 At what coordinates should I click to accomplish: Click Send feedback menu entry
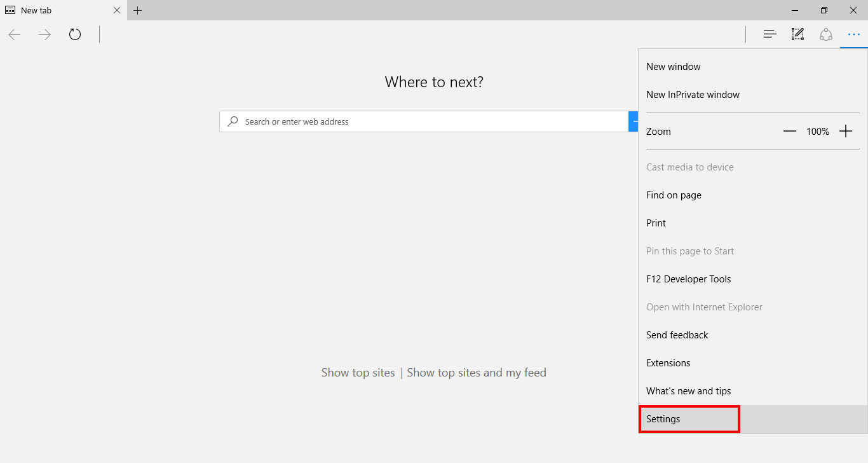pos(753,335)
